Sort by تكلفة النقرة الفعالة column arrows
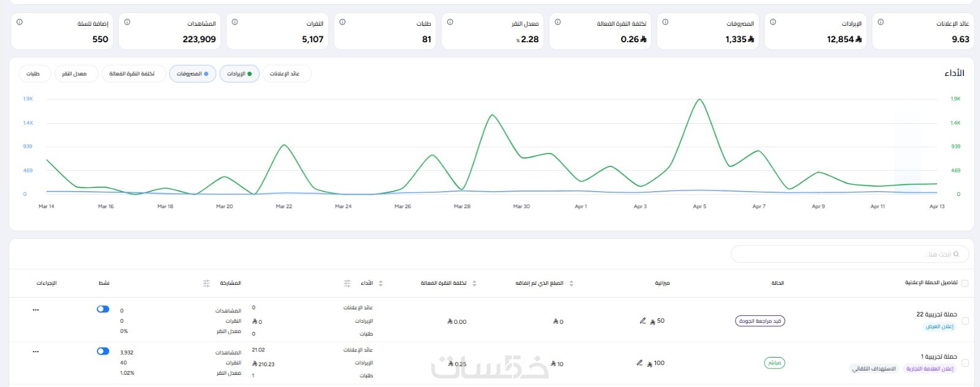Viewport: 980px width, 387px height. [x=474, y=284]
